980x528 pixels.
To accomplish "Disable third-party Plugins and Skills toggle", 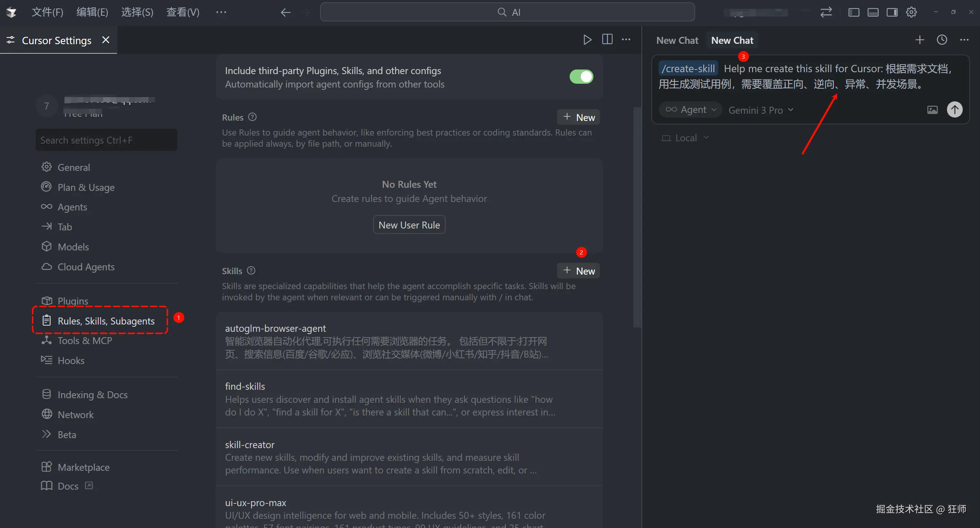I will click(x=581, y=77).
